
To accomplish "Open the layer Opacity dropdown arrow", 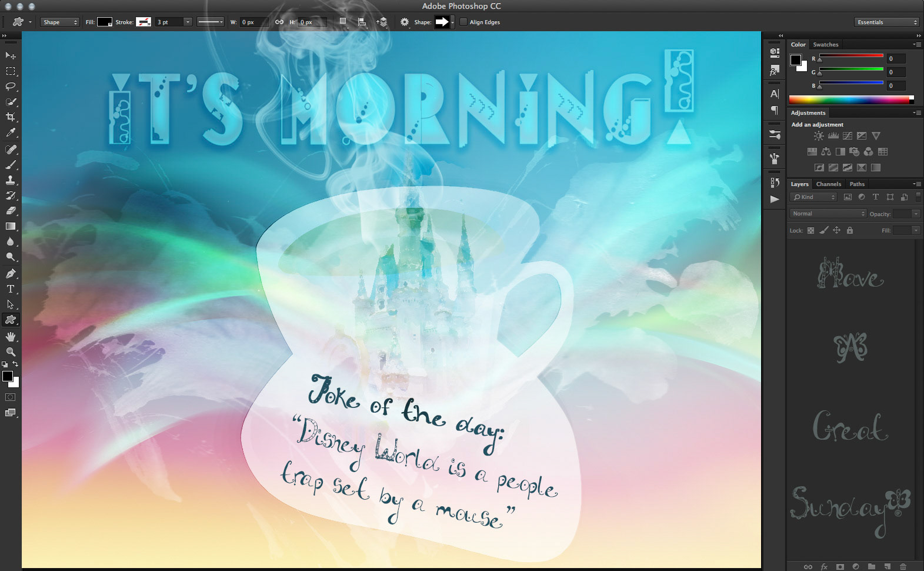I will coord(916,214).
